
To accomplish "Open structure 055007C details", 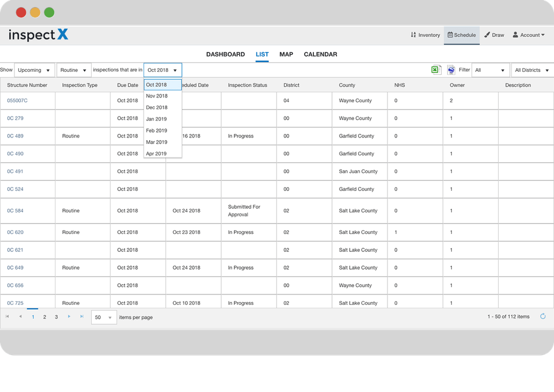I will coord(18,101).
